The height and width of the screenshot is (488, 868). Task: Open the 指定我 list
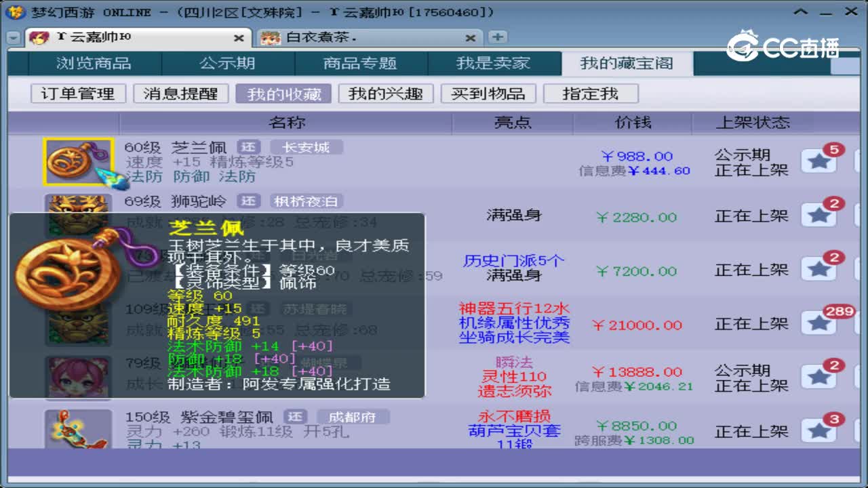click(591, 94)
